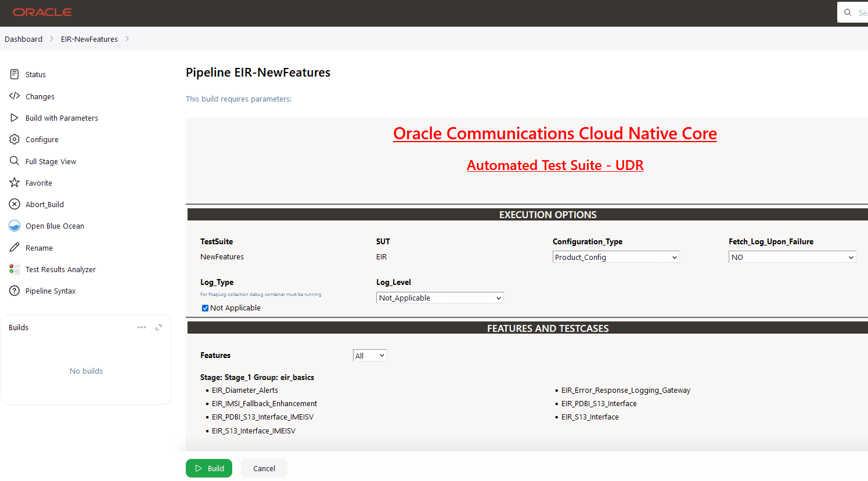Click the EIR value under SUT
868x481 pixels.
(381, 257)
